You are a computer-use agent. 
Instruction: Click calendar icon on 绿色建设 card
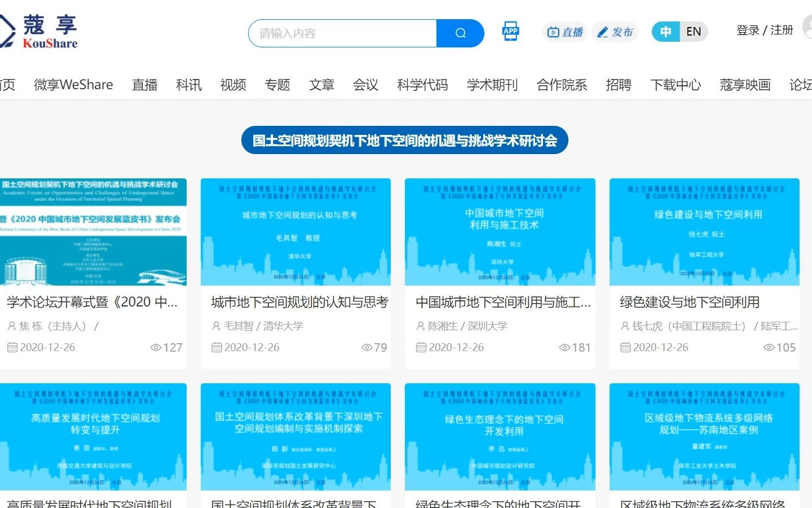click(x=625, y=348)
